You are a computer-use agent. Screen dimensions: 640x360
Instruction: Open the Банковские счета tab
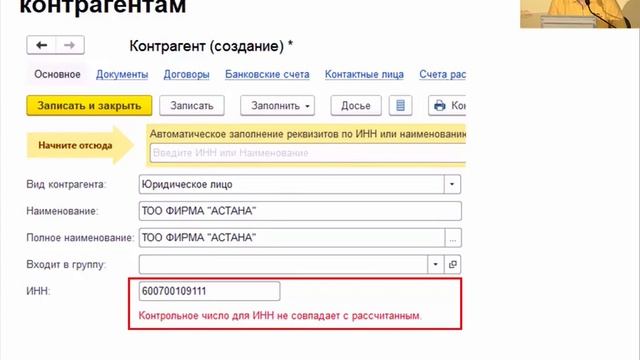tap(267, 75)
